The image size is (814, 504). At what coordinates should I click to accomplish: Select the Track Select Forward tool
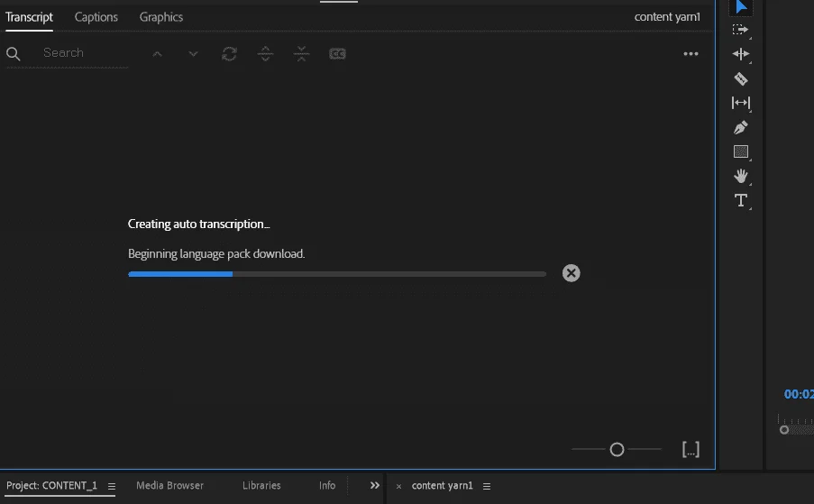click(741, 30)
